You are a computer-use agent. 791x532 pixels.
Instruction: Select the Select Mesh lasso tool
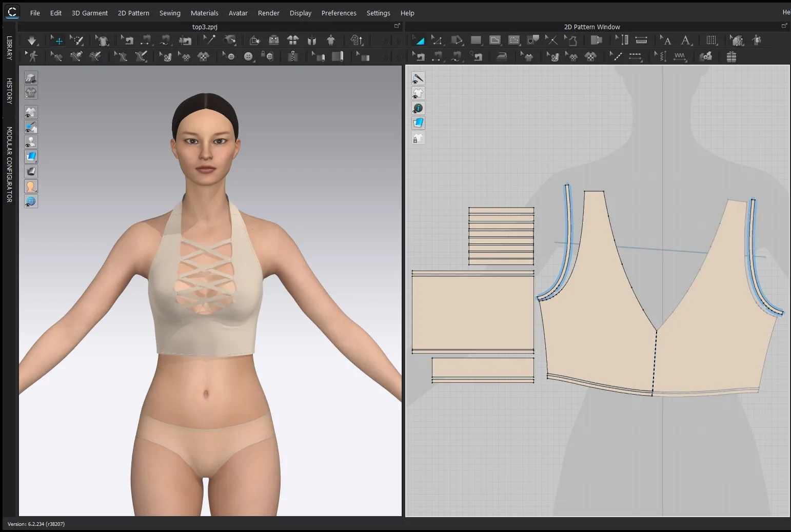pyautogui.click(x=77, y=40)
